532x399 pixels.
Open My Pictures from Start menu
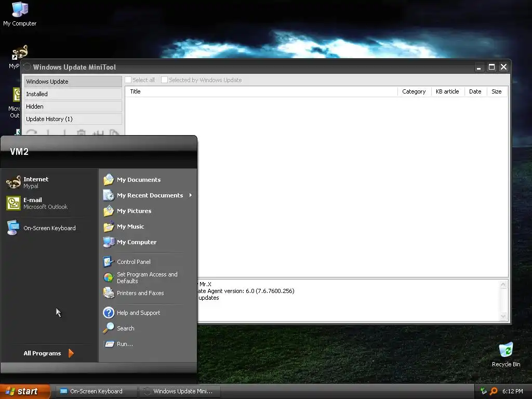point(148,211)
